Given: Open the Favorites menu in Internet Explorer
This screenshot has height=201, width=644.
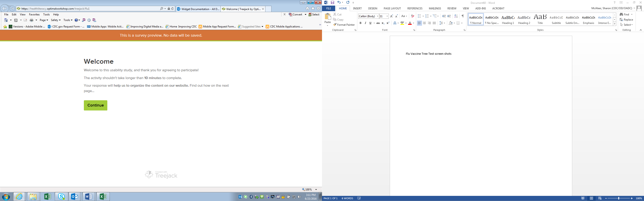Looking at the screenshot, I should pos(34,15).
